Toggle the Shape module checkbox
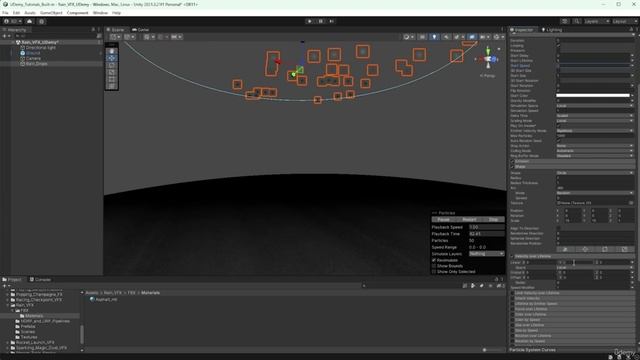Viewport: 640px width, 360px height. click(513, 167)
